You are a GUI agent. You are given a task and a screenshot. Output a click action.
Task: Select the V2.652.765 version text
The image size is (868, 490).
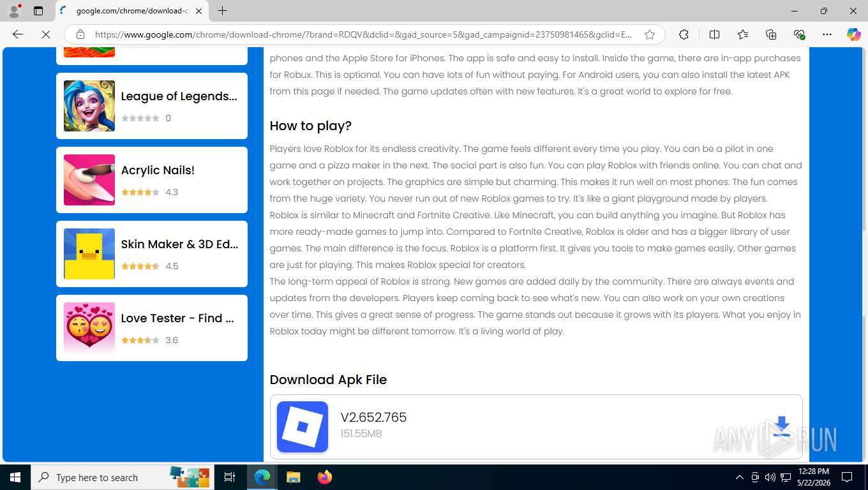coord(373,417)
